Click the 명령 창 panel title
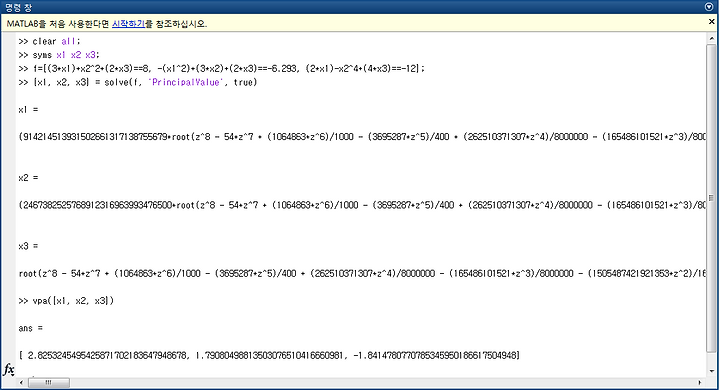This screenshot has height=390, width=720. pyautogui.click(x=18, y=7)
